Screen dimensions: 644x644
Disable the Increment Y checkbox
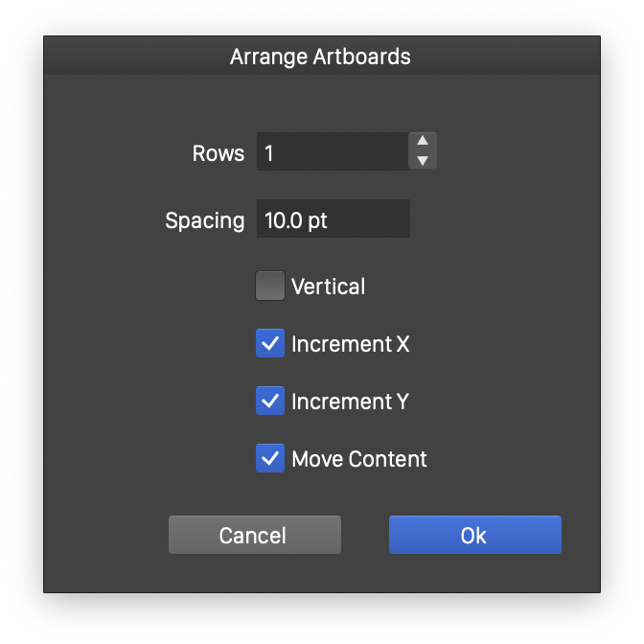point(270,402)
